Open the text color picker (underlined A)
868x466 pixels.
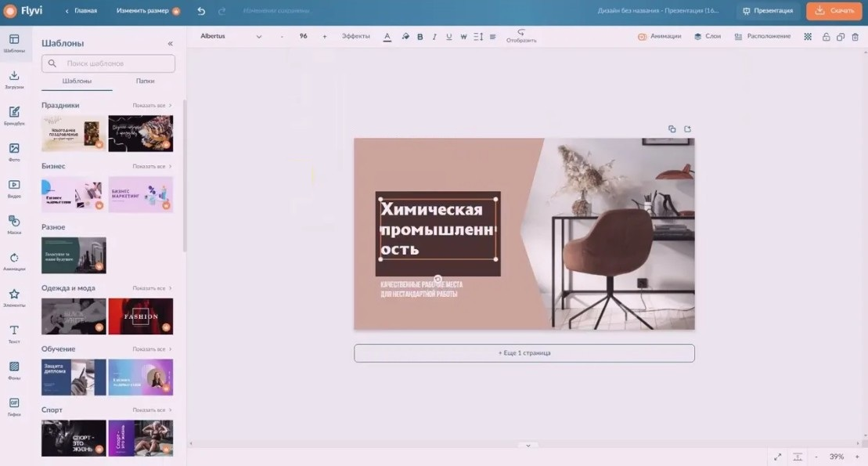pyautogui.click(x=387, y=37)
